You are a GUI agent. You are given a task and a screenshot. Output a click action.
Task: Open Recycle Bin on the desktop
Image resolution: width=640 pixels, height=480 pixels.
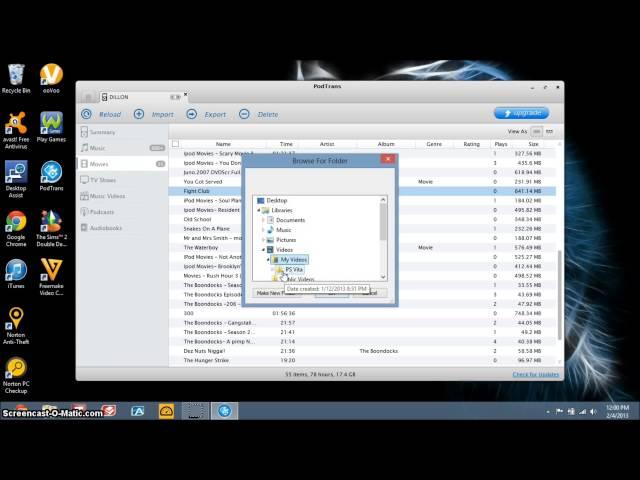(16, 79)
